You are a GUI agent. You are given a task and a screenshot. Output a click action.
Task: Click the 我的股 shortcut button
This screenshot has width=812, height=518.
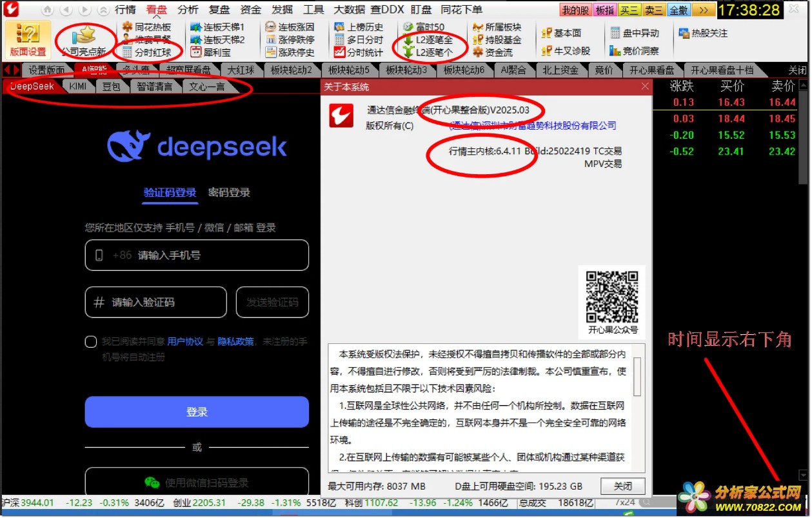575,10
